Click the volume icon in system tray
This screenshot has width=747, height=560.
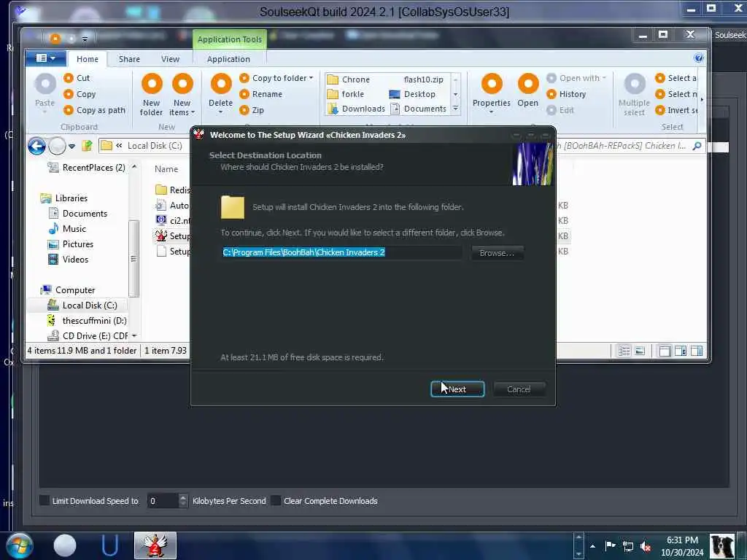pyautogui.click(x=646, y=546)
